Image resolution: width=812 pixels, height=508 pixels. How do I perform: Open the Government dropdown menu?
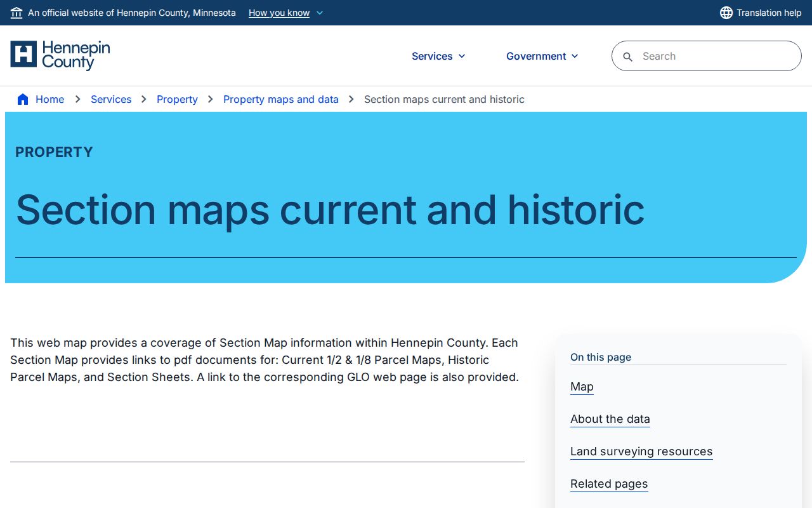(x=542, y=56)
